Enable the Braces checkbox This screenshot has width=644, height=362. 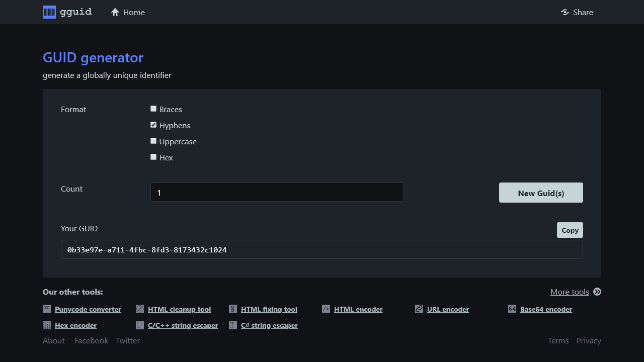point(153,109)
